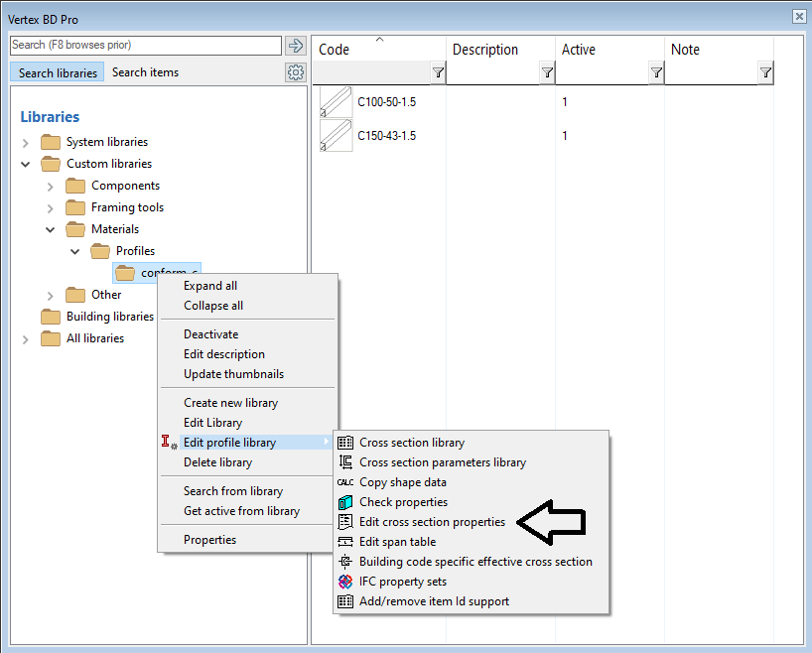Screen dimensions: 812x653
Task: Click in the Search text field
Action: tap(145, 46)
